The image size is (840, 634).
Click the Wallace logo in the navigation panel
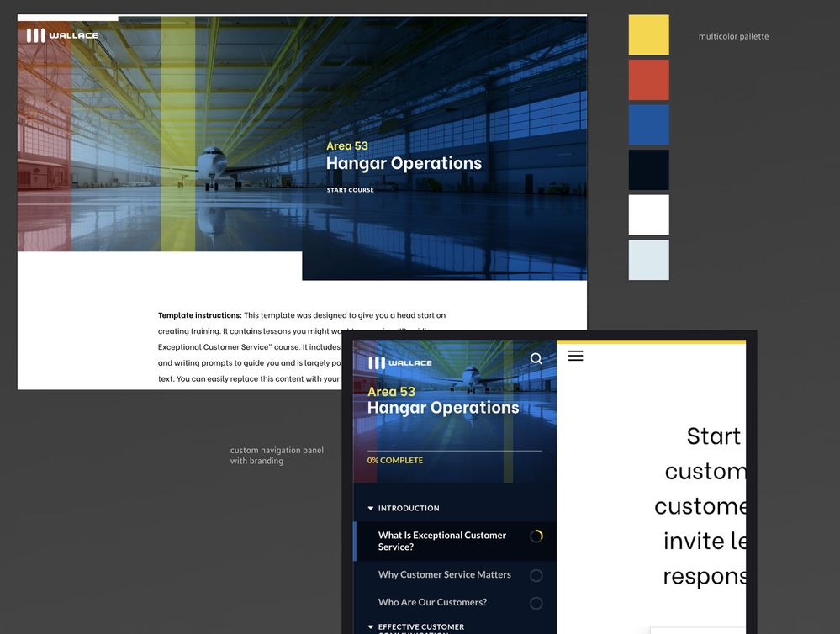pos(400,362)
